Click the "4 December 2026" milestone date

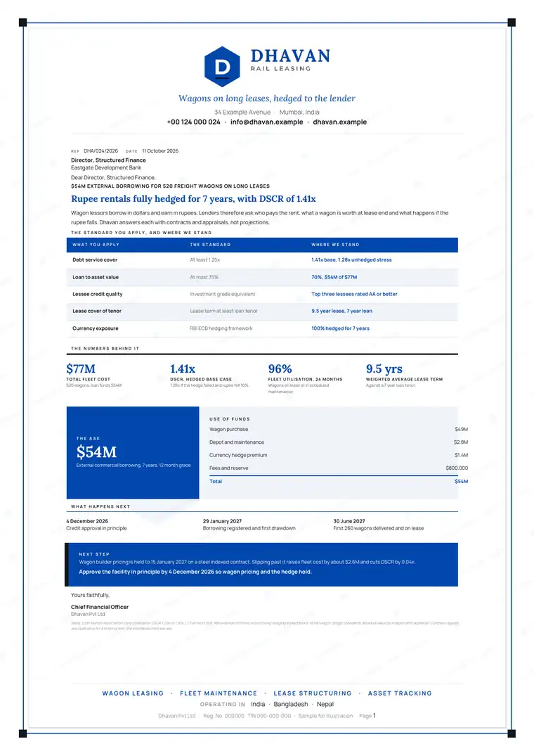(87, 521)
